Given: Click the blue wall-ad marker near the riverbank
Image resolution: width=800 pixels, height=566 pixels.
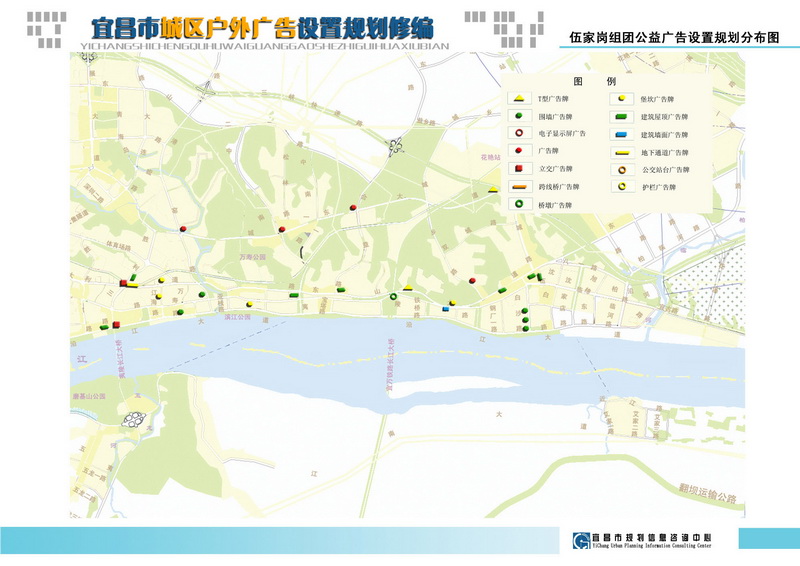Looking at the screenshot, I should 446,308.
